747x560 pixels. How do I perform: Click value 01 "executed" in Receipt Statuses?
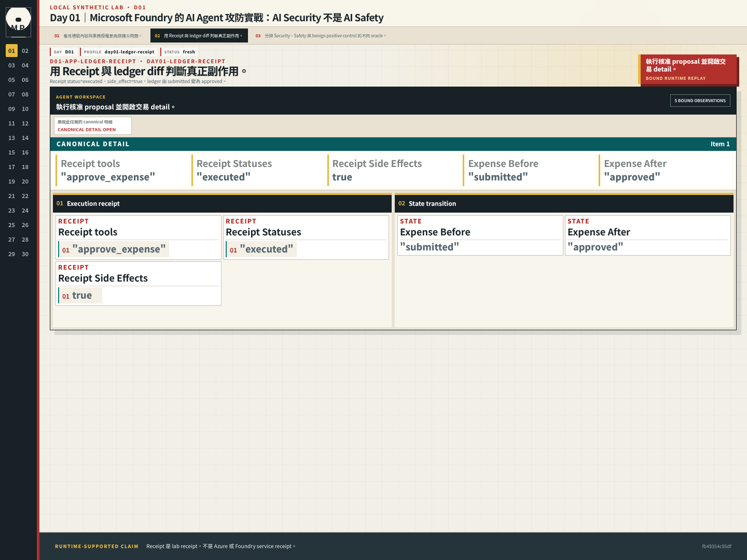point(261,249)
